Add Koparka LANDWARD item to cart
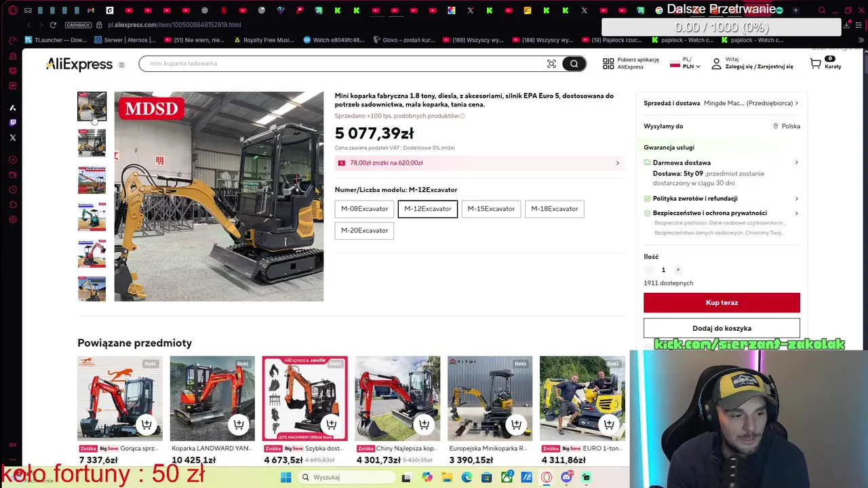Viewport: 868px width, 488px height. [239, 425]
